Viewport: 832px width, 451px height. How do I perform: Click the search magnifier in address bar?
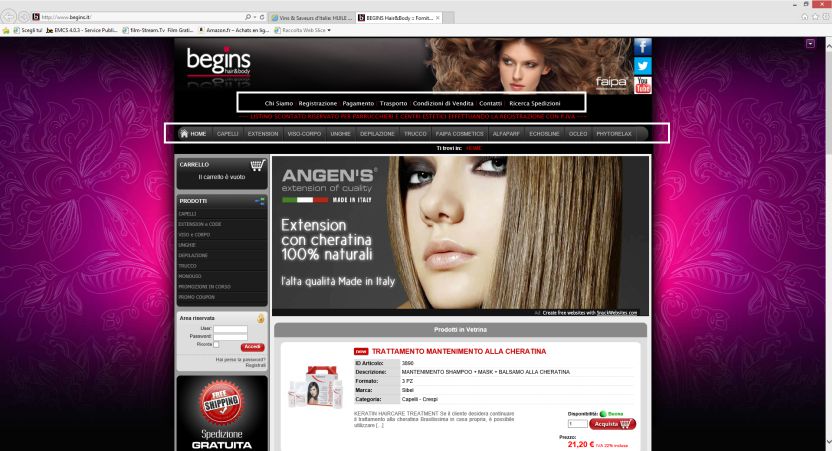pyautogui.click(x=248, y=18)
